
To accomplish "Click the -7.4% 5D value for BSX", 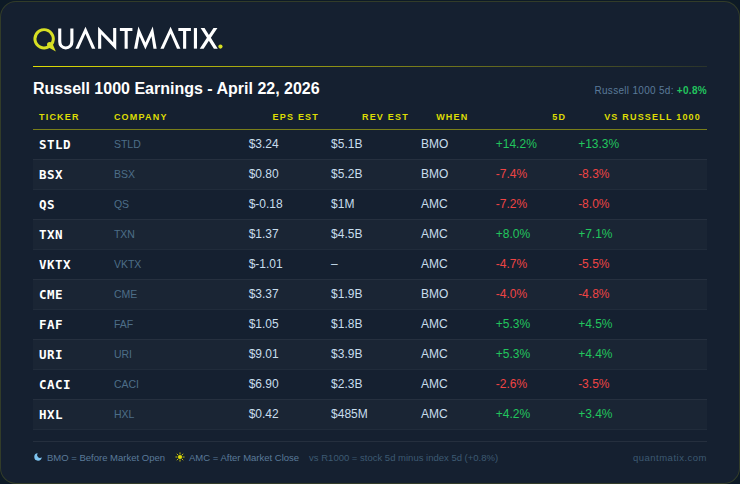I will coord(512,174).
